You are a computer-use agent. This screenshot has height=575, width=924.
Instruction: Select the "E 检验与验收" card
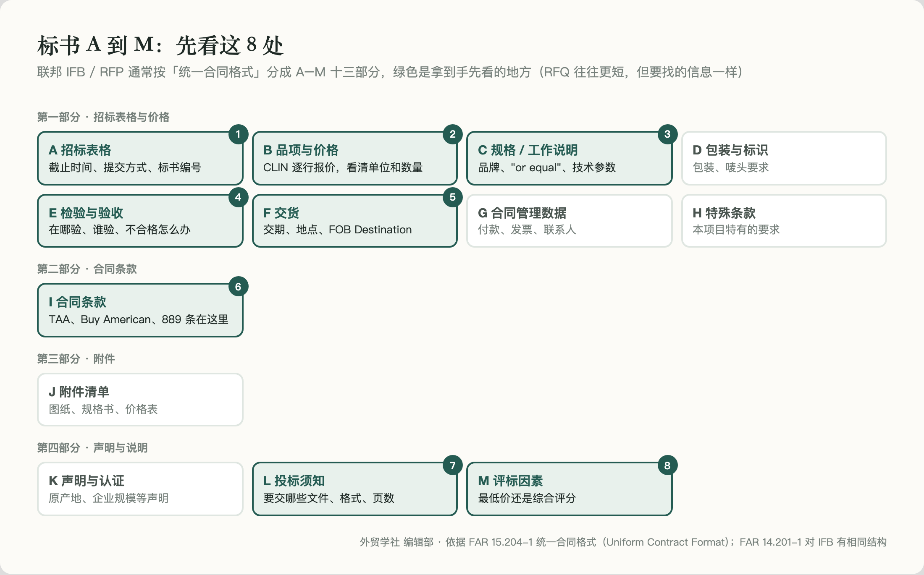click(140, 221)
